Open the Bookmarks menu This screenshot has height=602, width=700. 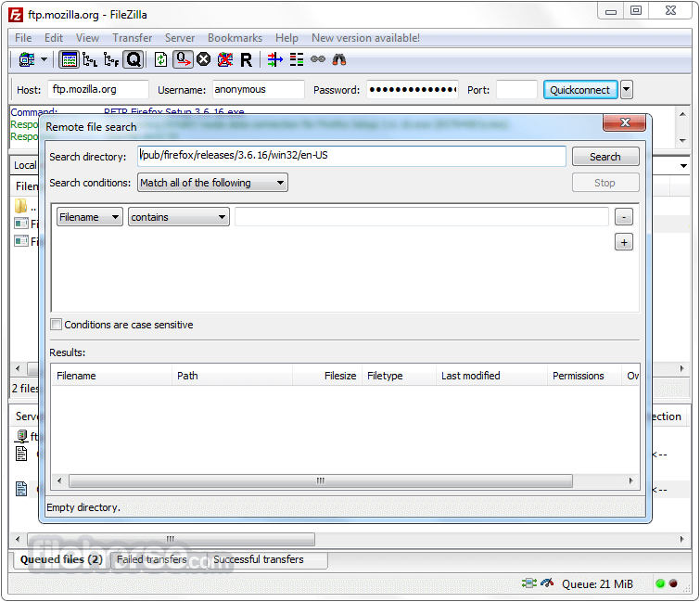point(235,38)
